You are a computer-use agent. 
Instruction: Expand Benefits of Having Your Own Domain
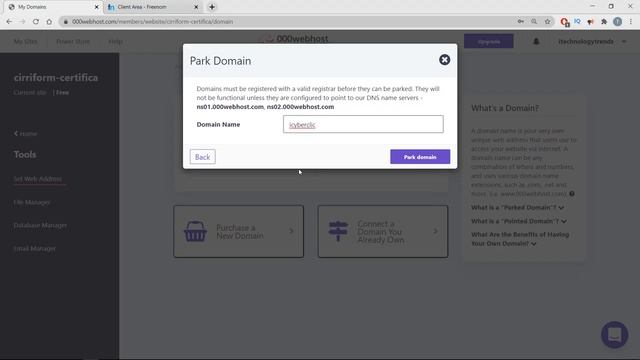[x=520, y=239]
